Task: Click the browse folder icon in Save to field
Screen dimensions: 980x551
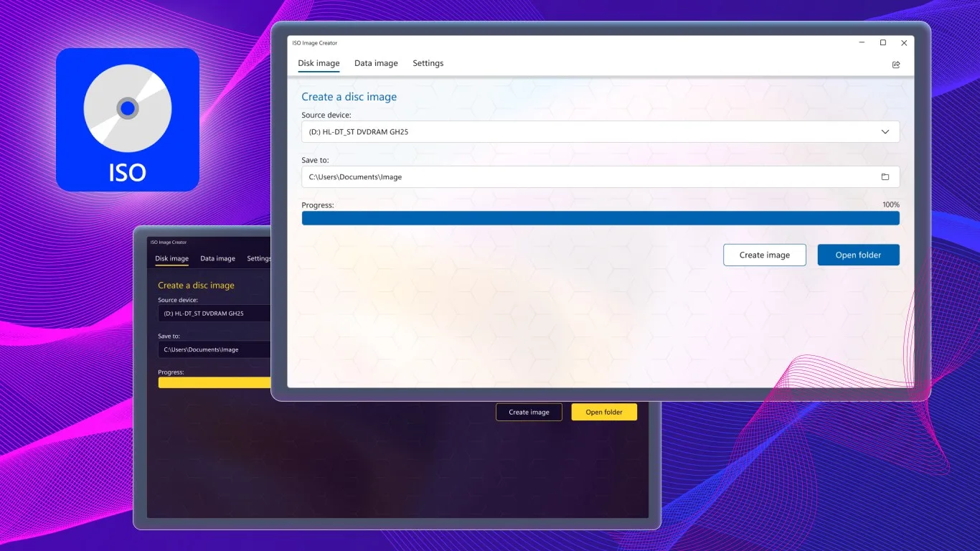Action: pos(885,177)
